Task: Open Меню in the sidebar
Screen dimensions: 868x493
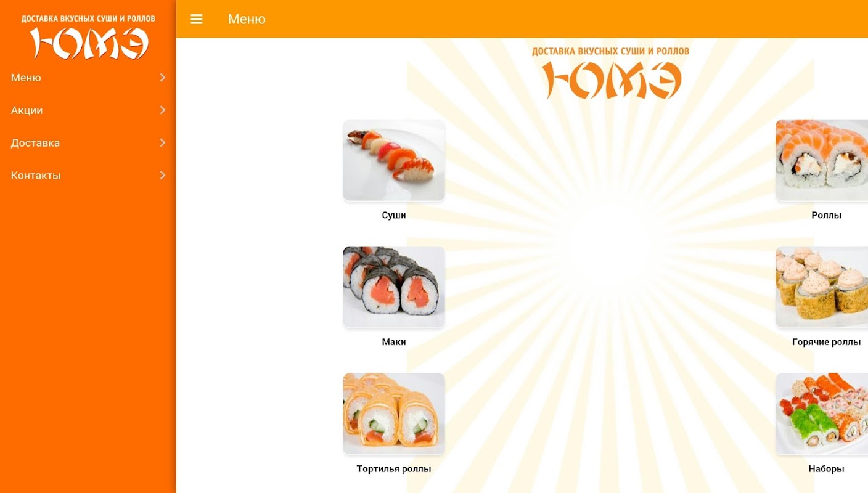Action: pyautogui.click(x=88, y=78)
